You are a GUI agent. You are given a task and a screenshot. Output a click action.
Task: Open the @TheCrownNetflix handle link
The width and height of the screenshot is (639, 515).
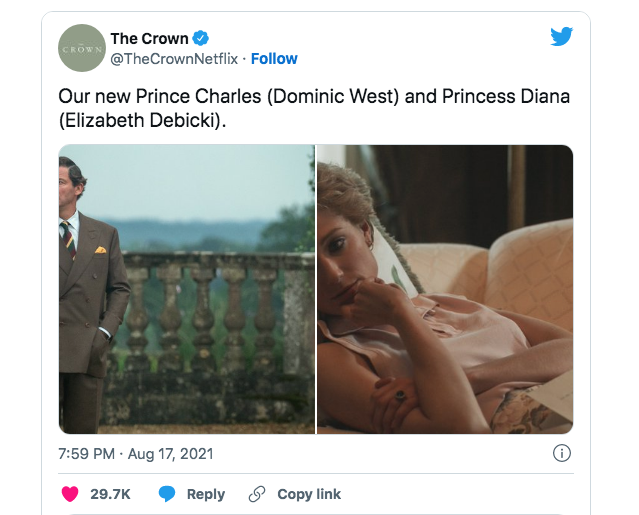(x=174, y=58)
